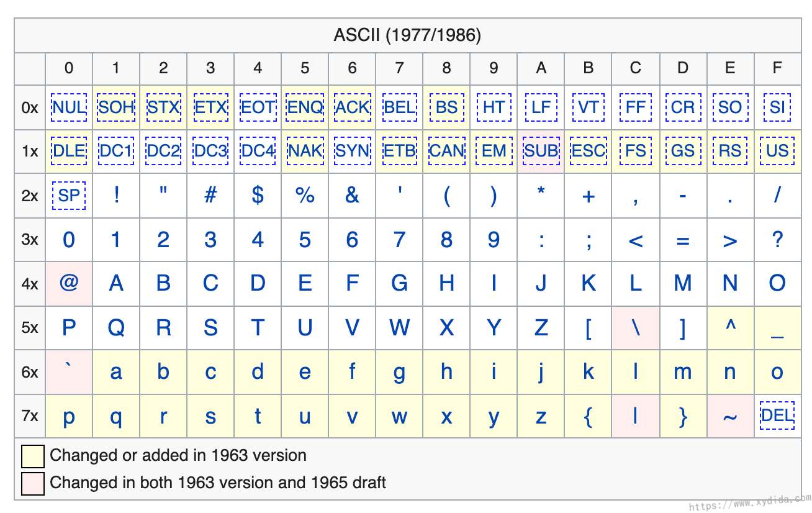812x513 pixels.
Task: Select the uppercase W cell
Action: pos(399,328)
